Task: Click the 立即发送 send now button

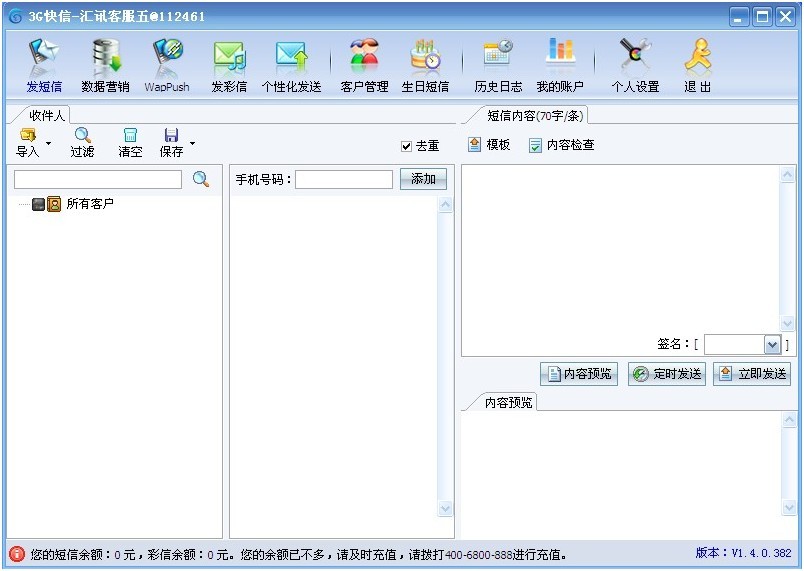Action: point(752,374)
